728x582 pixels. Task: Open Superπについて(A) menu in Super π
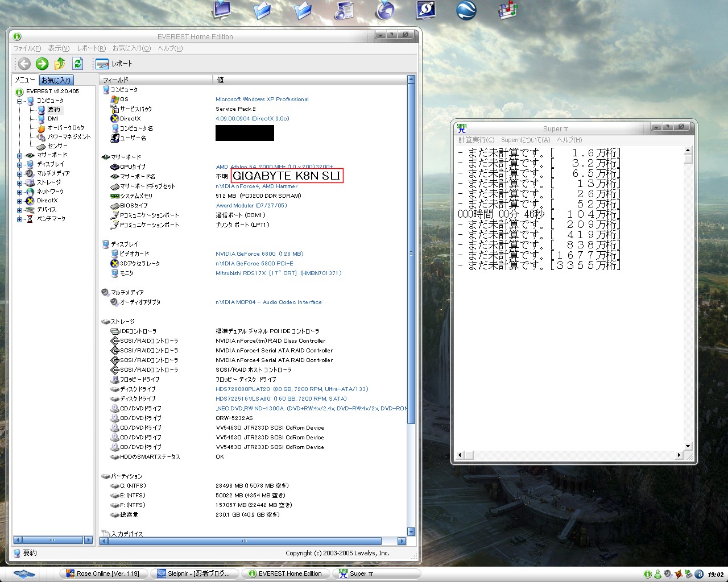click(526, 140)
